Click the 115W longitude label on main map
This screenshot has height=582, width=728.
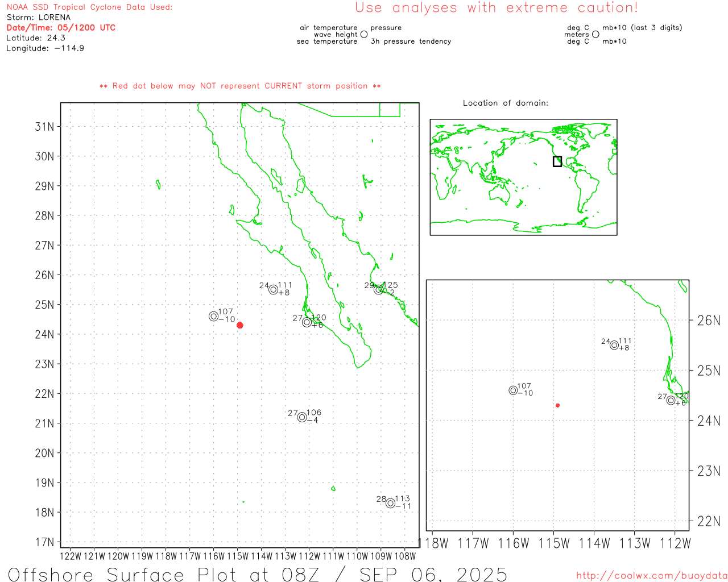238,556
